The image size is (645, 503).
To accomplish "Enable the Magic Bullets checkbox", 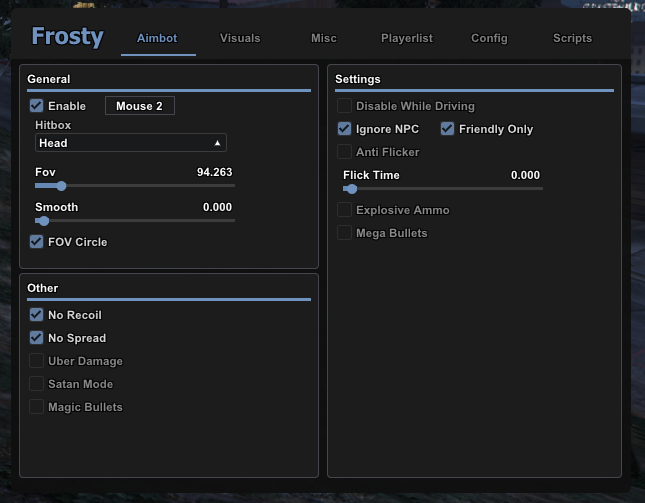I will point(37,407).
